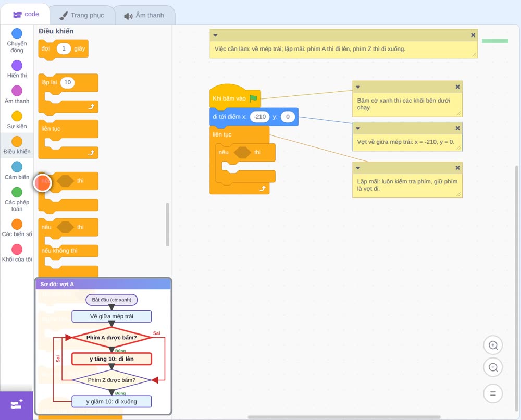The height and width of the screenshot is (420, 521).
Task: Click the x value field showing -210
Action: coord(259,117)
